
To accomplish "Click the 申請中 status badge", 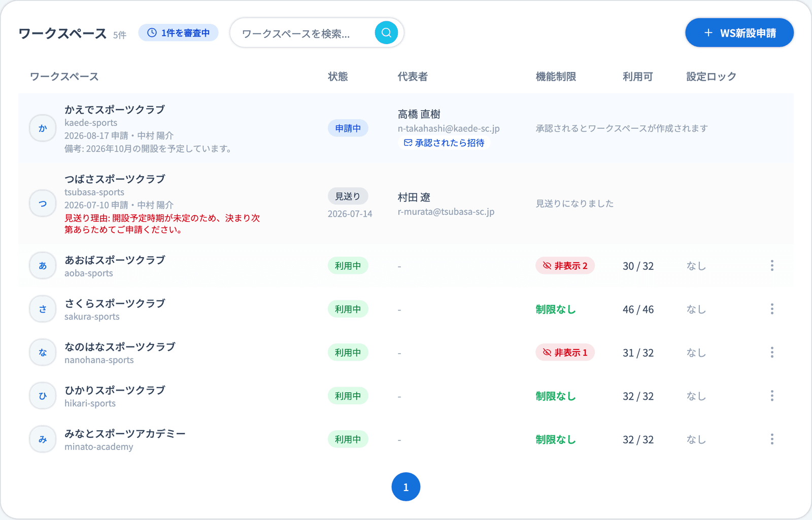I will pos(348,128).
